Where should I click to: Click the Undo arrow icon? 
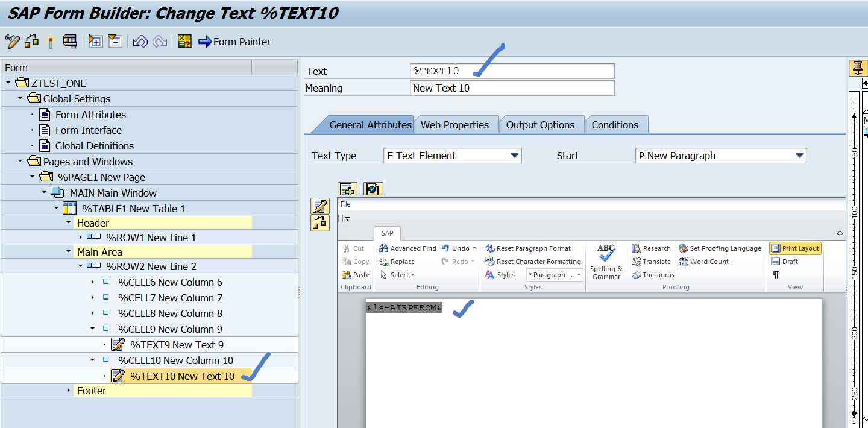(x=140, y=42)
